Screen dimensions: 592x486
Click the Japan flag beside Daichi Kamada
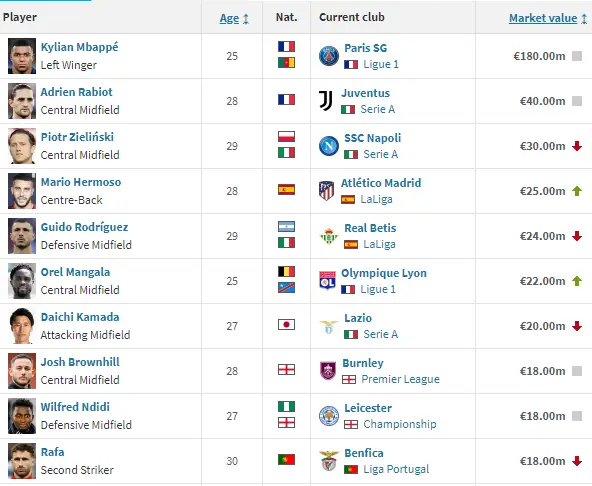[286, 325]
